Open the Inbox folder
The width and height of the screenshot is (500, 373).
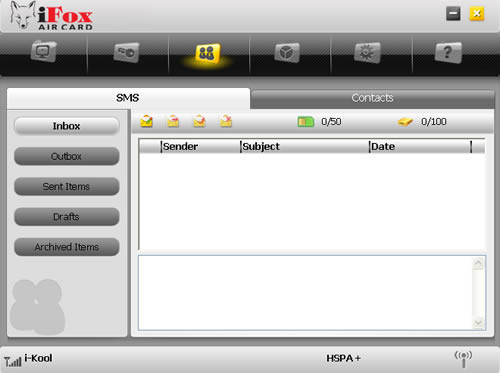click(x=67, y=126)
